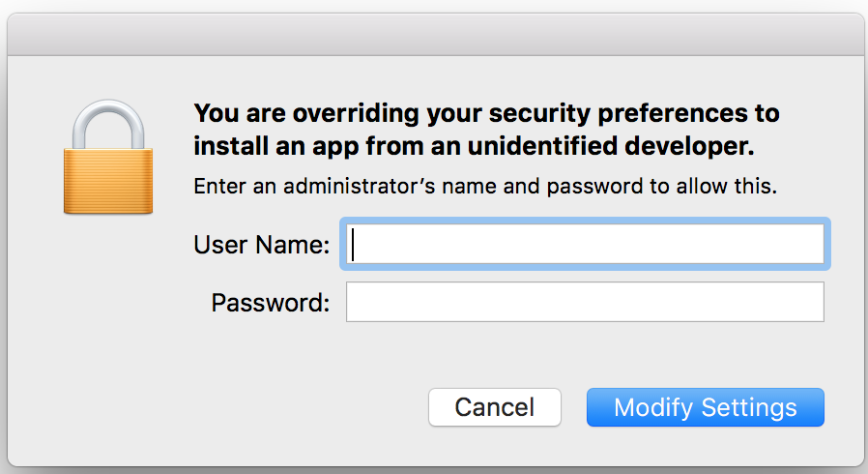Confirm with the Modify Settings button
The height and width of the screenshot is (474, 868).
pos(706,407)
